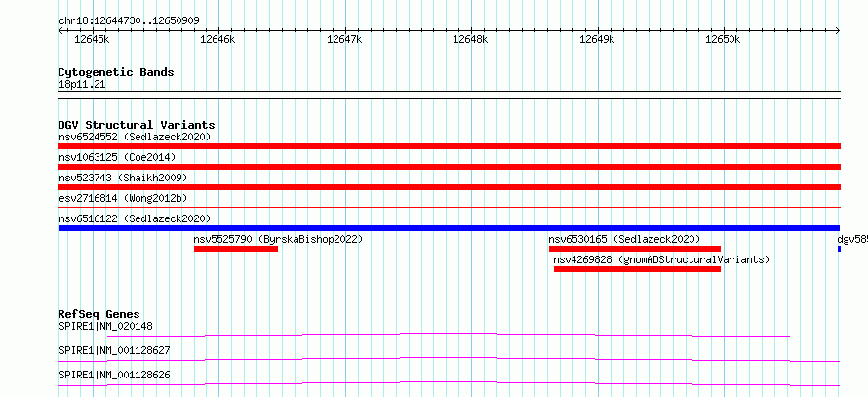The width and height of the screenshot is (868, 397).
Task: Click the magenta transcript line for NM_001128626
Action: point(449,383)
